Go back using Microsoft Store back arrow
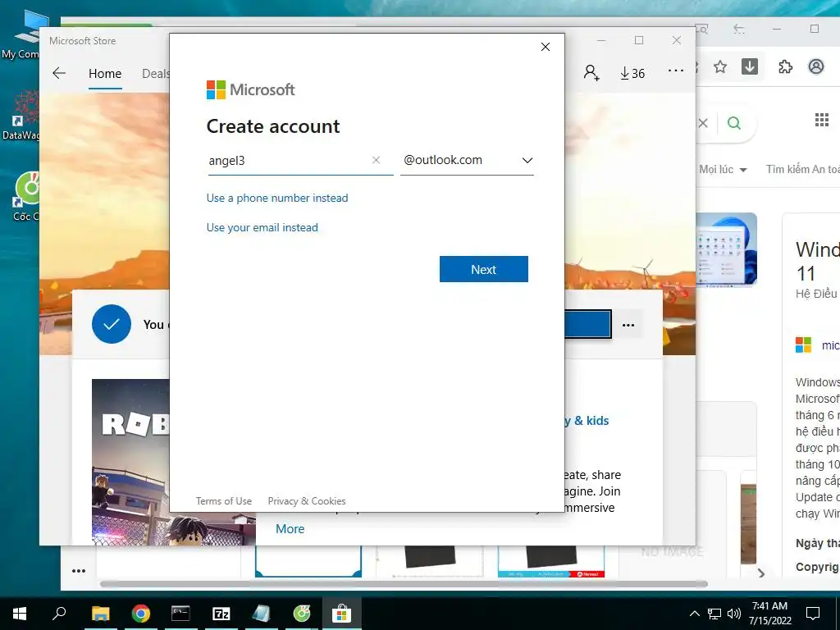The height and width of the screenshot is (630, 840). click(59, 73)
